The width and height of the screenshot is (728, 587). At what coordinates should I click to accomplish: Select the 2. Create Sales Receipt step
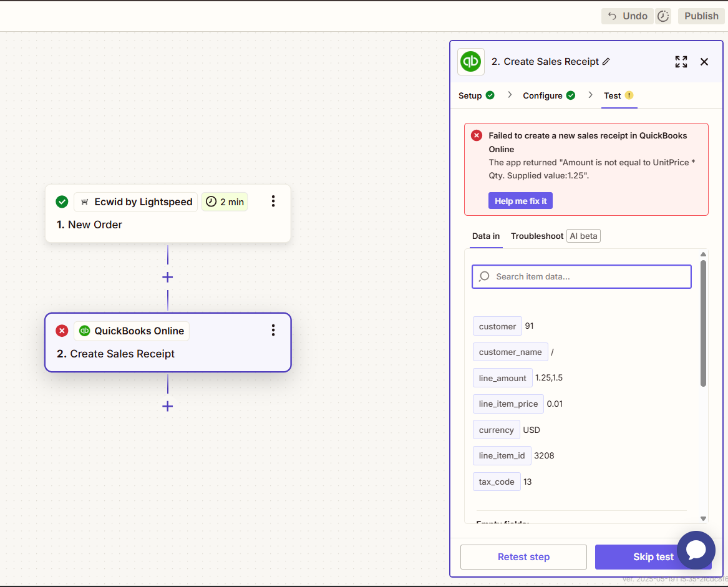[x=168, y=342]
